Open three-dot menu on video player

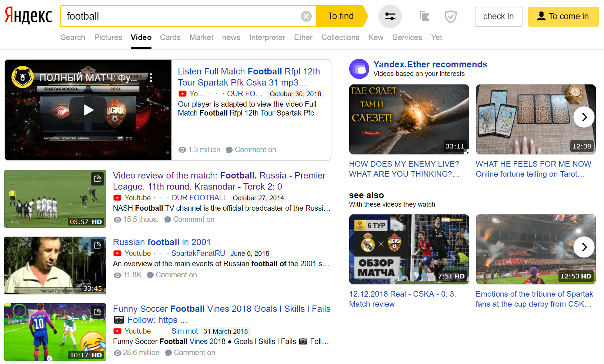(151, 78)
